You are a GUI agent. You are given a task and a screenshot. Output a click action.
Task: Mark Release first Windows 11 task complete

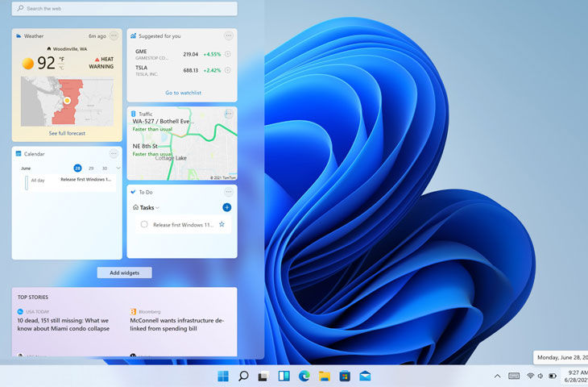(144, 224)
